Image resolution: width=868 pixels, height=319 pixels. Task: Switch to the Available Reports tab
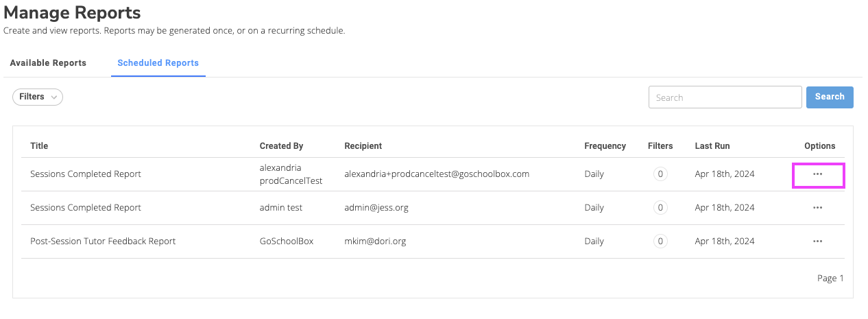tap(48, 63)
